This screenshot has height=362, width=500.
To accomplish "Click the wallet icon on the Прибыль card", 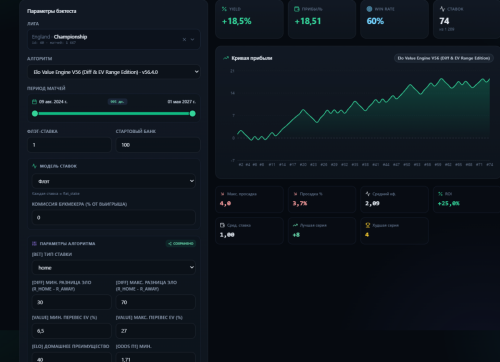I will (x=297, y=9).
